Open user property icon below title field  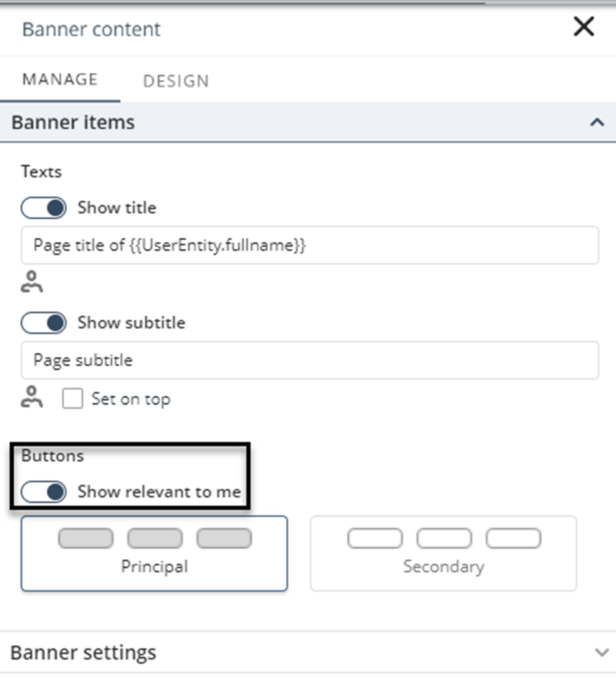[32, 282]
